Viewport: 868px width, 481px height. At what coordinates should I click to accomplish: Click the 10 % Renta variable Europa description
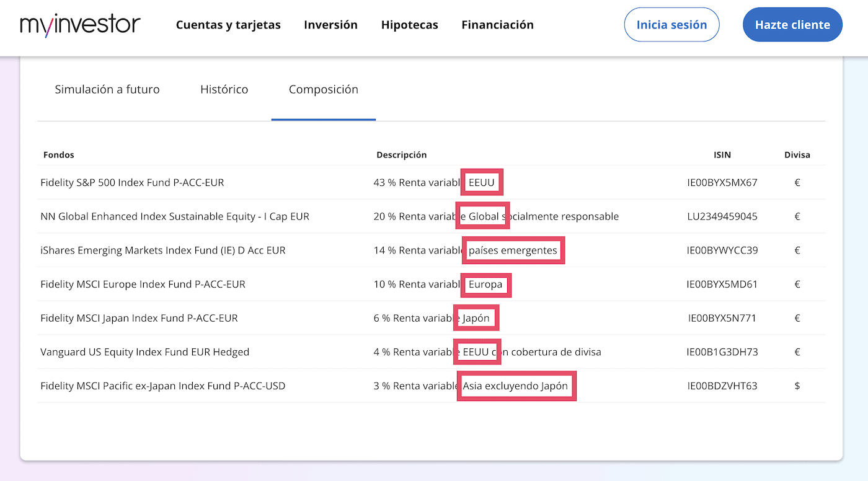[x=438, y=285]
